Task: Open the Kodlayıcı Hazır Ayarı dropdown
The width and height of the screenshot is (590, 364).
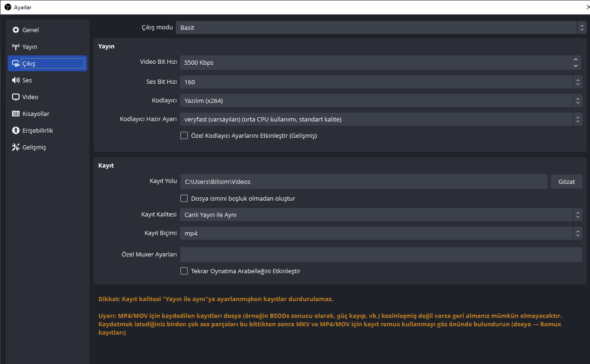Action: (x=381, y=119)
